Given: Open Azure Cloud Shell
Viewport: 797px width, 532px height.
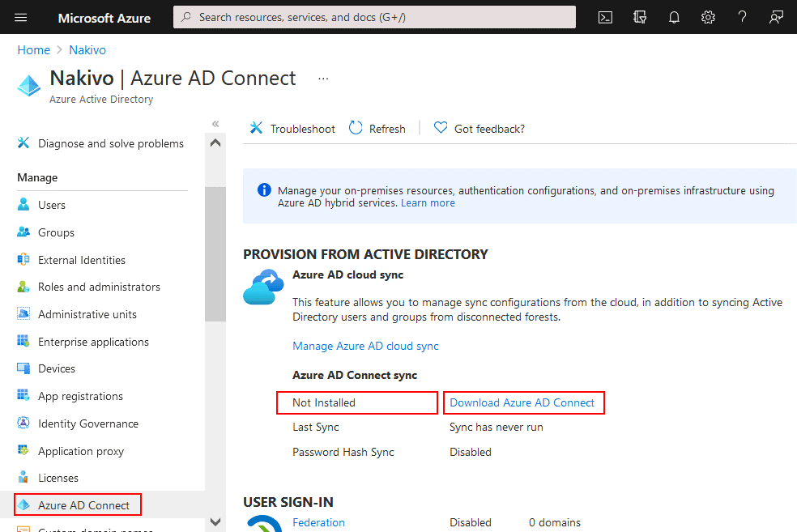Looking at the screenshot, I should pos(605,17).
